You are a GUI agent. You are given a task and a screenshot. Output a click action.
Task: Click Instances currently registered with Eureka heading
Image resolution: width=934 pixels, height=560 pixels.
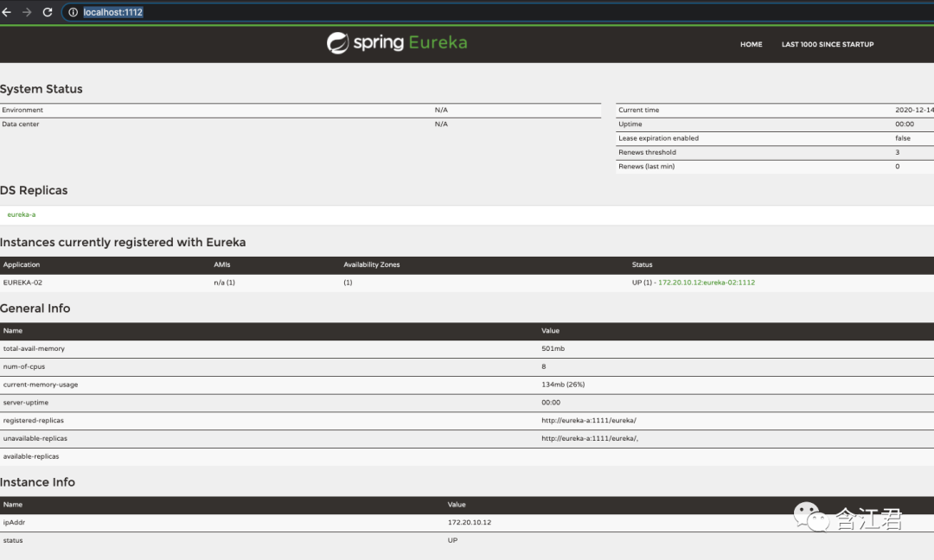coord(123,242)
